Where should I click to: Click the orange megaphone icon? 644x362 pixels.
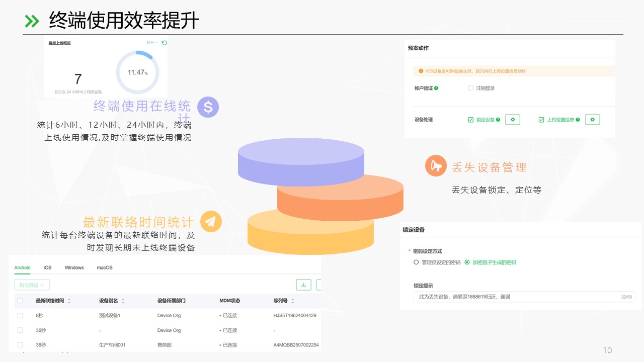436,166
